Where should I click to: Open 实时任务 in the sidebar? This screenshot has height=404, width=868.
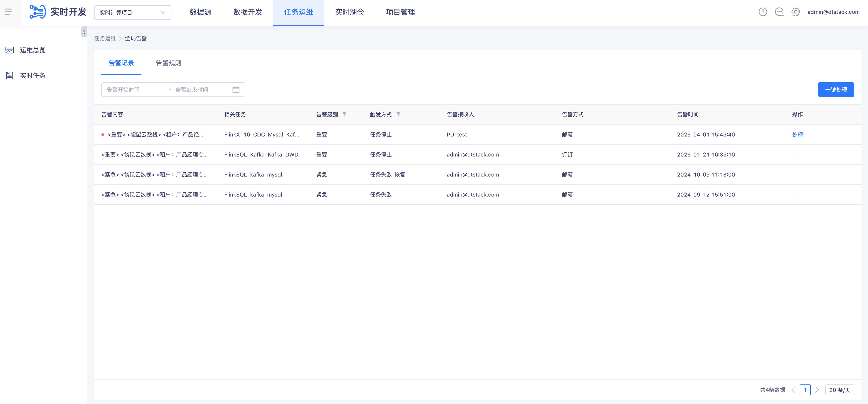pyautogui.click(x=32, y=76)
